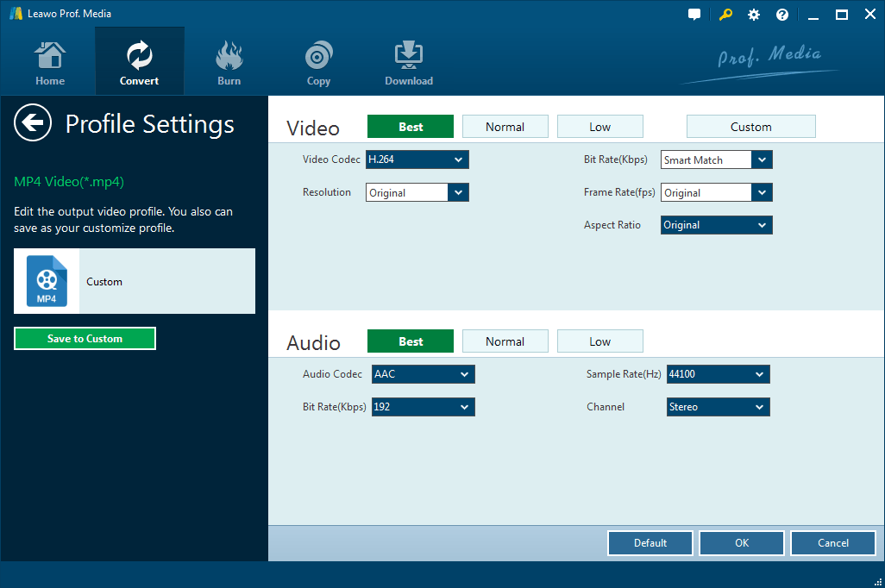Select Low audio quality preset
This screenshot has height=588, width=885.
pyautogui.click(x=600, y=341)
